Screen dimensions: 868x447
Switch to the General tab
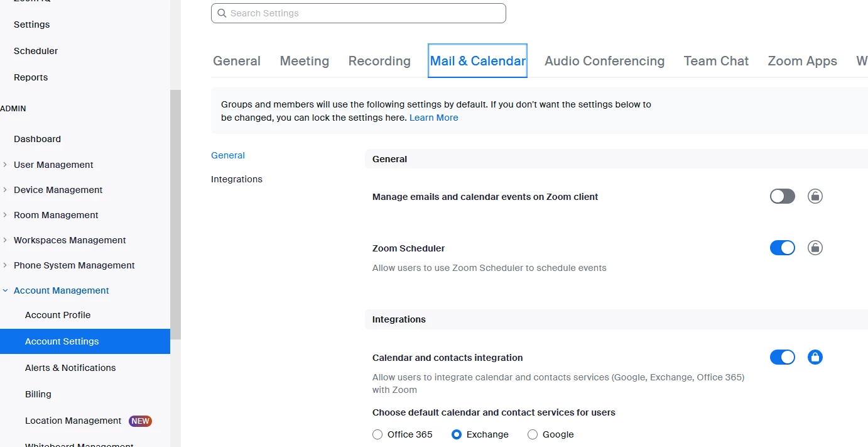point(237,61)
